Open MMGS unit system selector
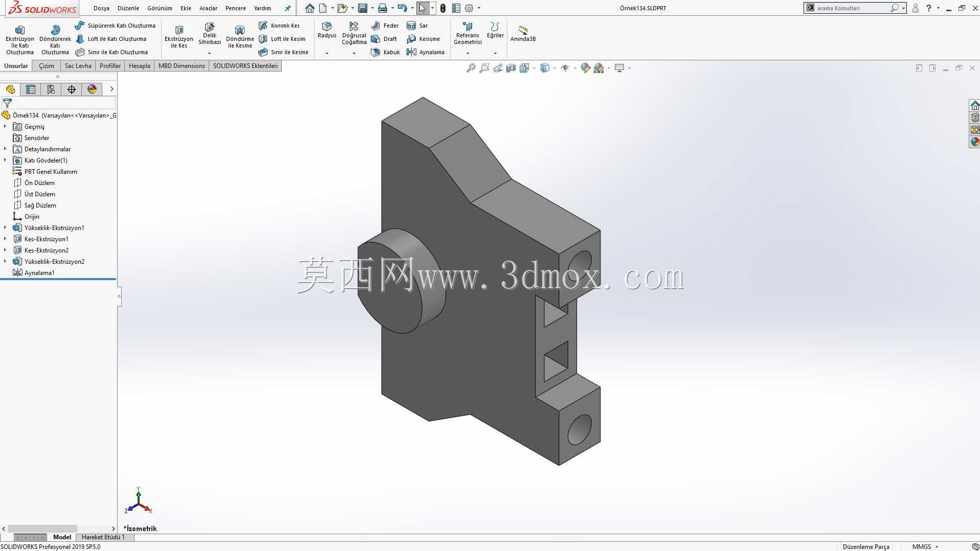This screenshot has width=980, height=551. point(925,547)
